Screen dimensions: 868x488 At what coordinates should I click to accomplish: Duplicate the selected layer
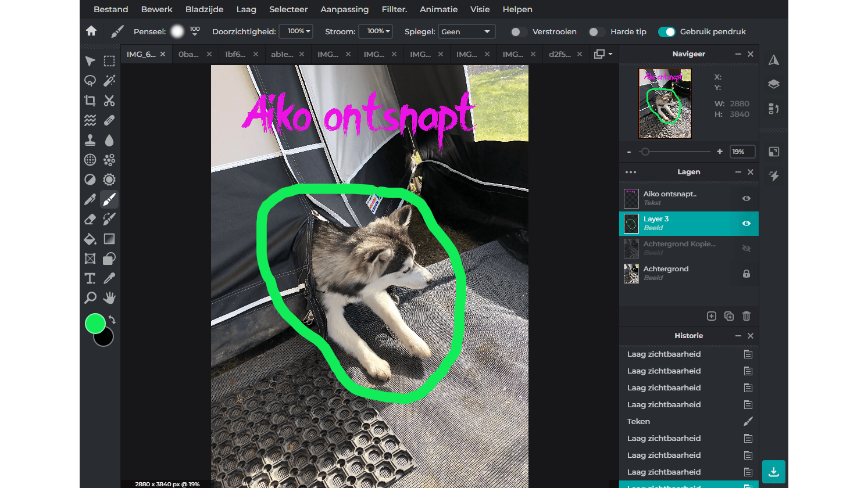729,316
